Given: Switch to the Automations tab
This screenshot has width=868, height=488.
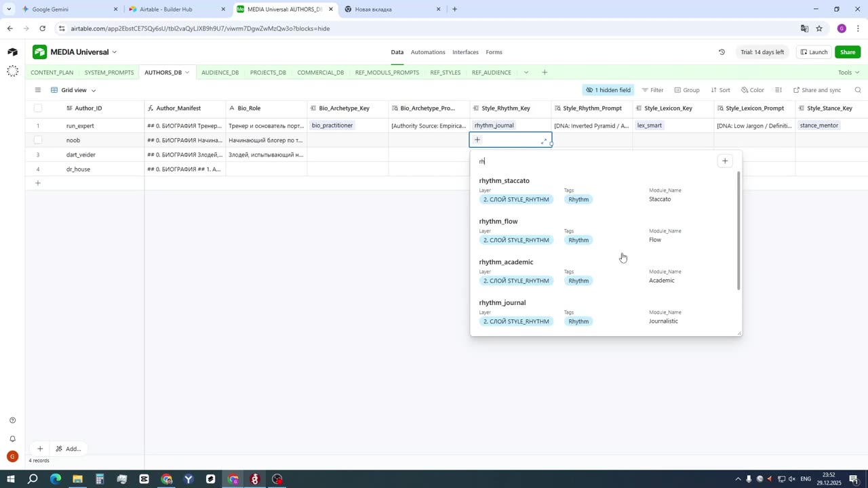Looking at the screenshot, I should pyautogui.click(x=428, y=52).
